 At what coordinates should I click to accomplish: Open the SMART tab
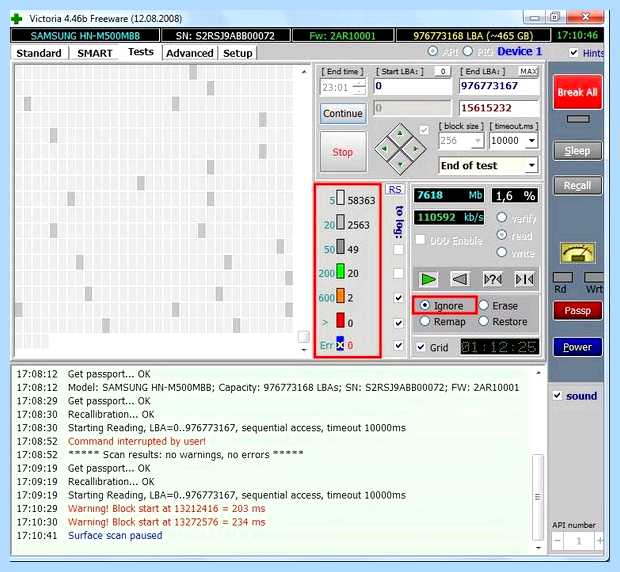coord(95,53)
